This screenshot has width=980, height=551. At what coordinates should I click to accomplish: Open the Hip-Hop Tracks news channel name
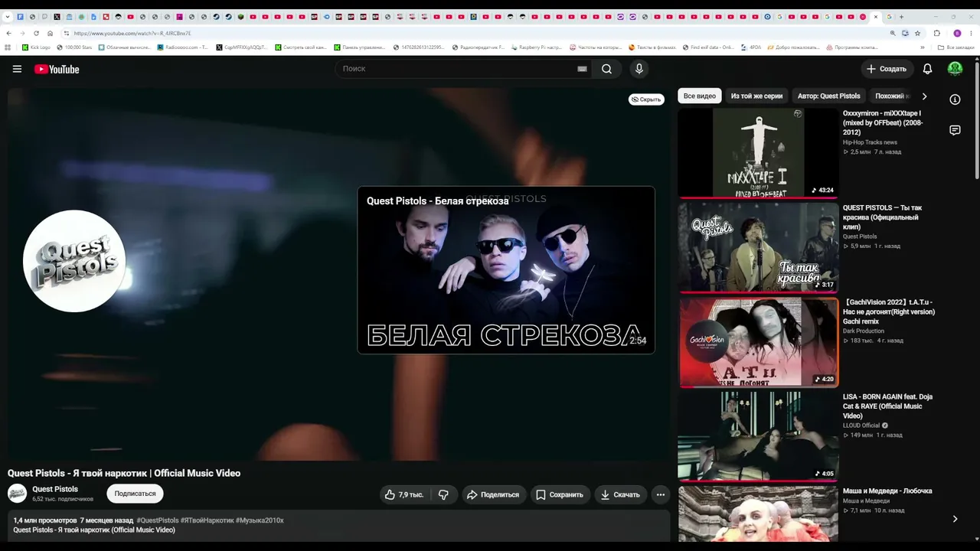click(x=870, y=142)
